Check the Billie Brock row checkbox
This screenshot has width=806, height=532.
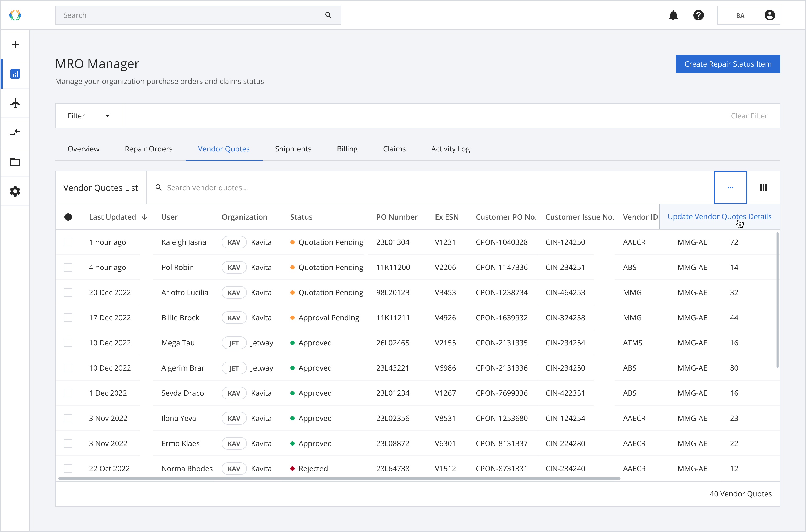coord(68,318)
